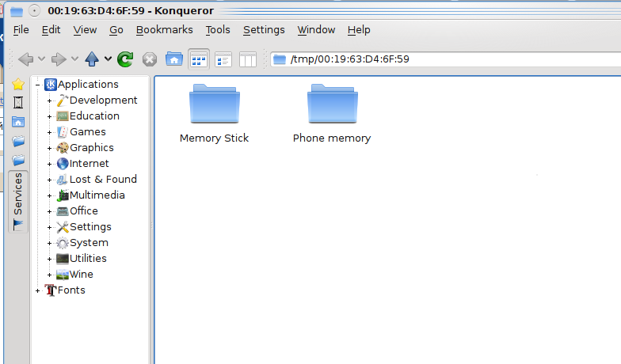Expand the Games tree node

click(49, 132)
